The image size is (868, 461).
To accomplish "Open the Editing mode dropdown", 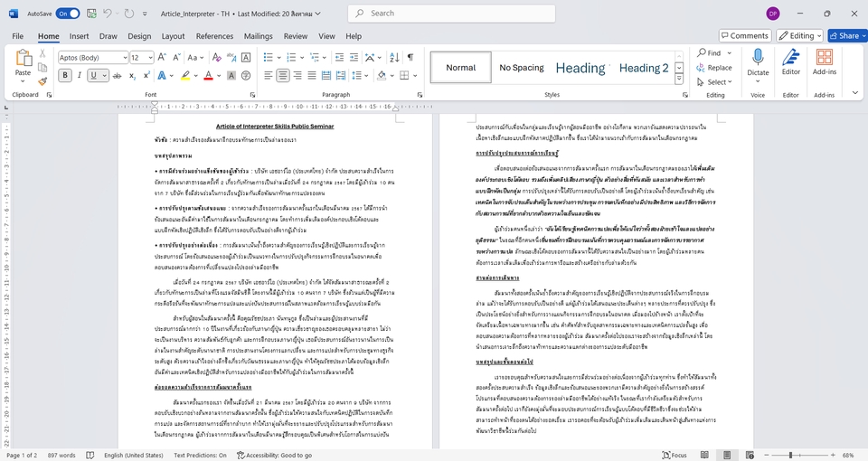I will tap(799, 35).
